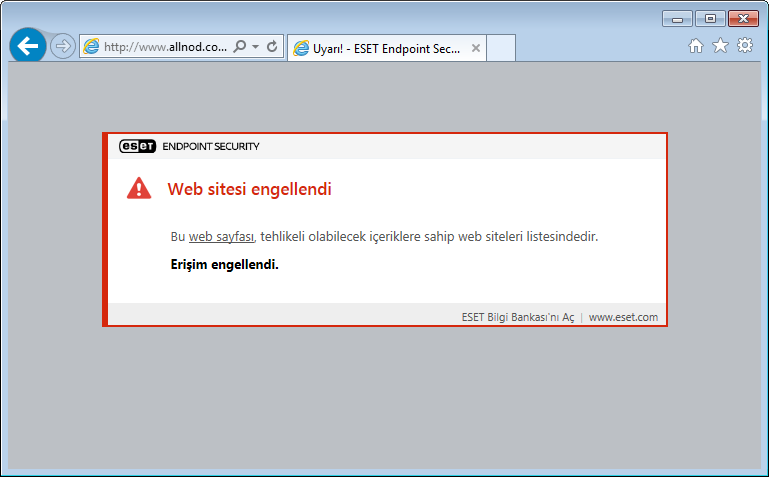Image resolution: width=769 pixels, height=477 pixels.
Task: Click the red warning triangle icon
Action: tap(139, 188)
